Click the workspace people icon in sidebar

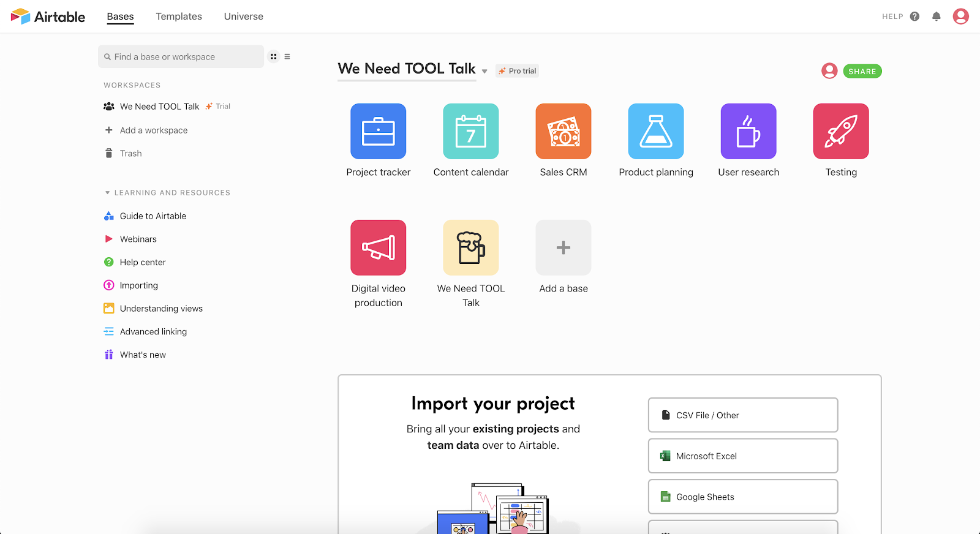108,107
